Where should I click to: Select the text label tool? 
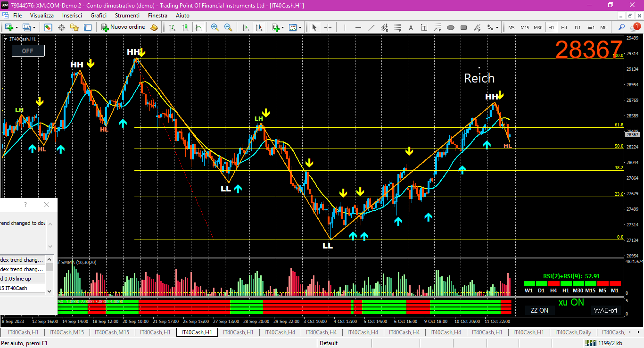click(424, 27)
